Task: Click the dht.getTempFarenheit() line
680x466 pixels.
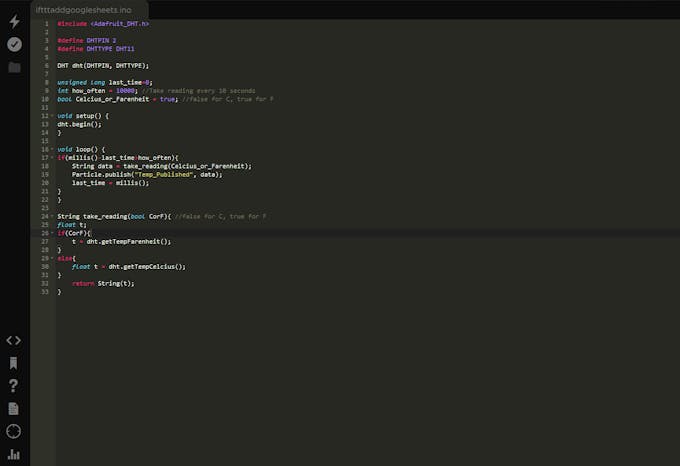Action: tap(121, 241)
